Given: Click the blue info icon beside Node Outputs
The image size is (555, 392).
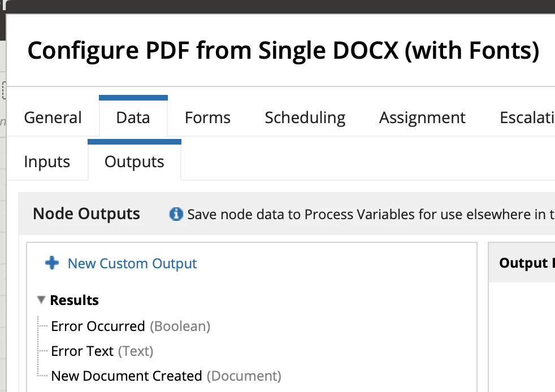Looking at the screenshot, I should (176, 214).
